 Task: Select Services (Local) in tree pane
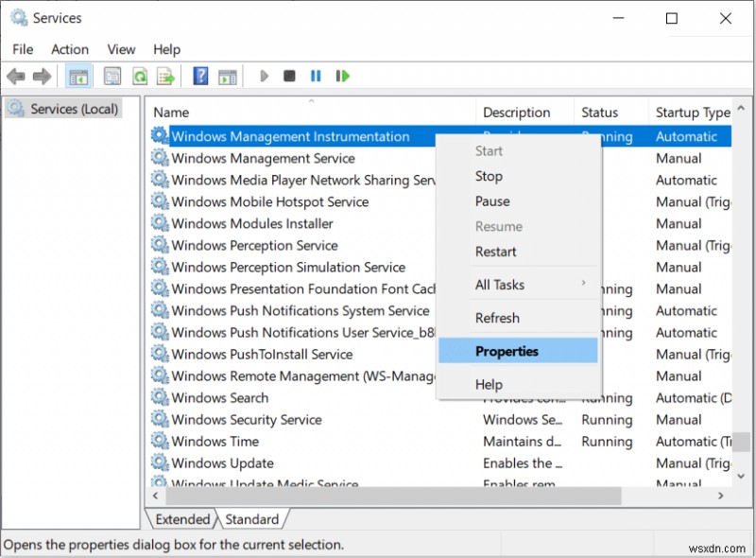pos(74,109)
